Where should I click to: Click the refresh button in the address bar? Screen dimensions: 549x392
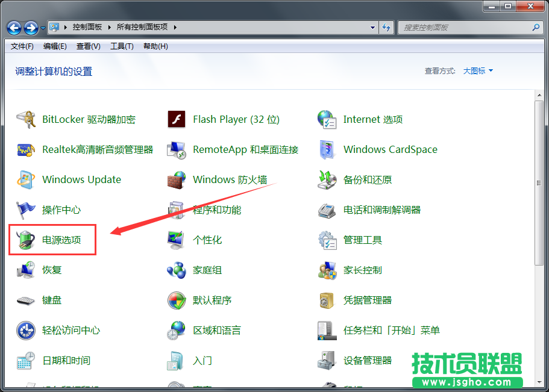386,27
